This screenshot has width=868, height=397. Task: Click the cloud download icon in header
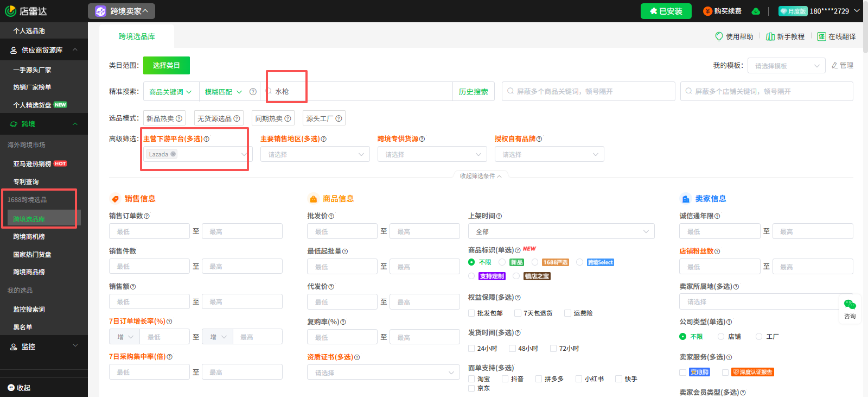756,11
